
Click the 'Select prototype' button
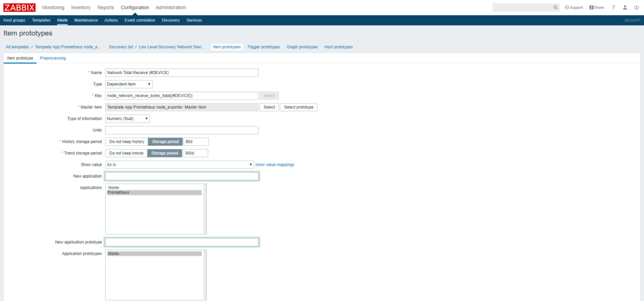coord(298,107)
